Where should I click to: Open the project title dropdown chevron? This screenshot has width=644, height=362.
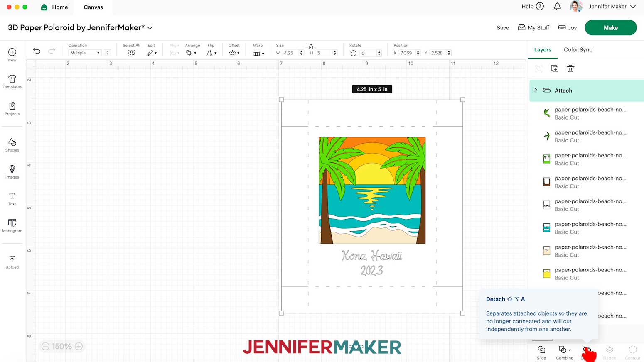click(150, 28)
